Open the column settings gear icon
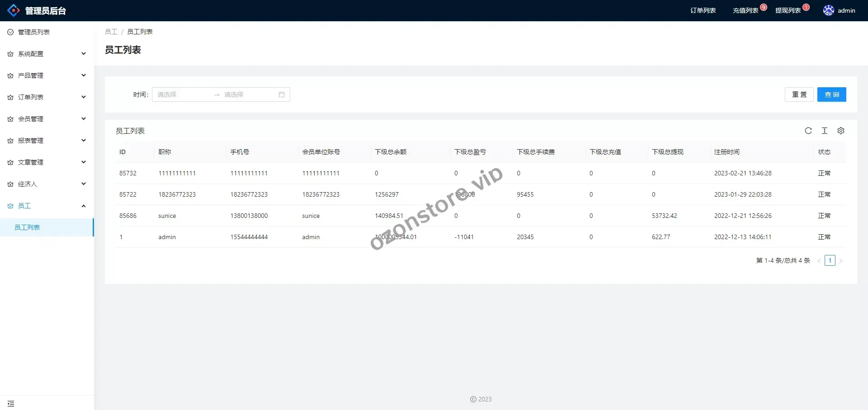 (841, 131)
